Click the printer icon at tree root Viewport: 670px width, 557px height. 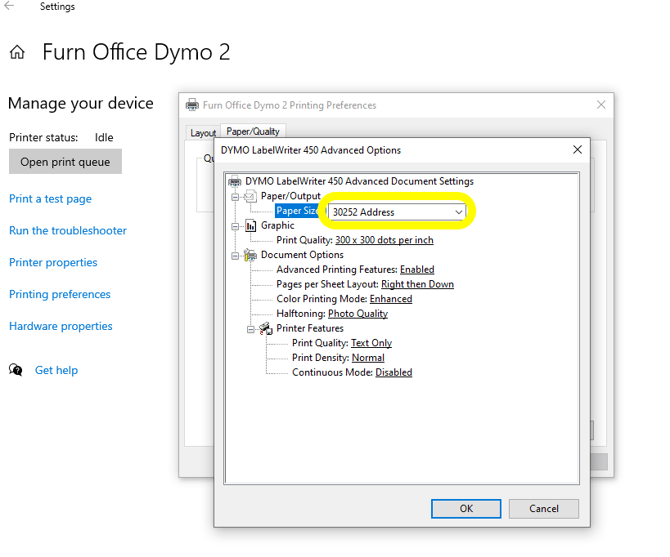coord(235,182)
